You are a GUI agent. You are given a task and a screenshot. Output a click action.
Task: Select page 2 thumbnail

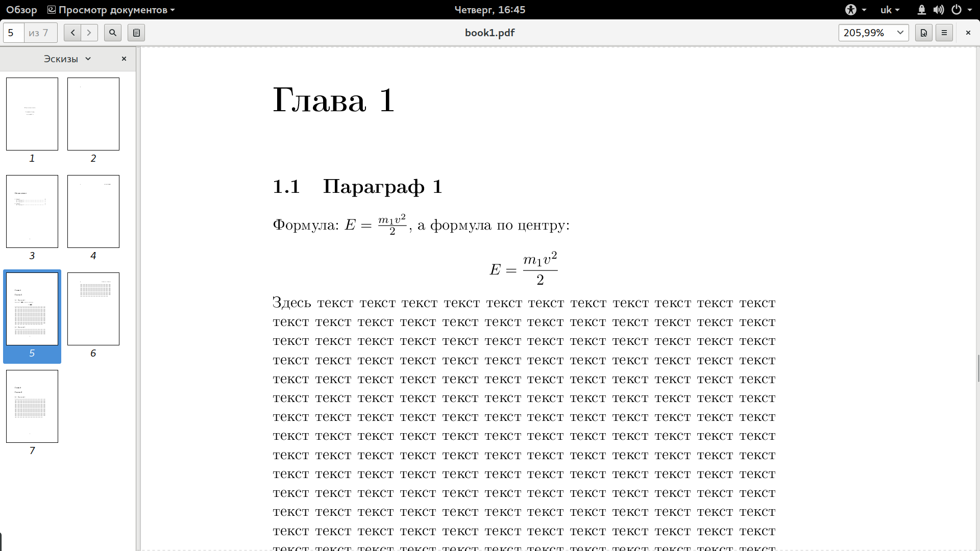[93, 114]
